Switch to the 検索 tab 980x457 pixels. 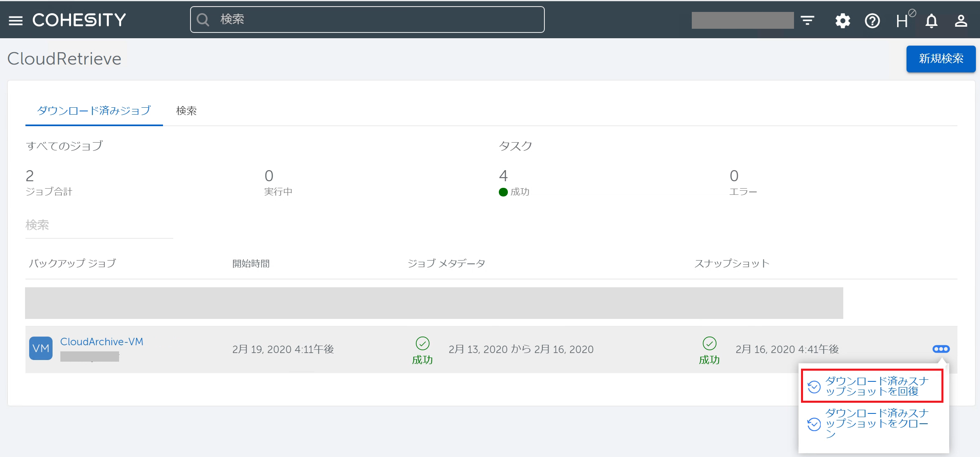(x=186, y=111)
